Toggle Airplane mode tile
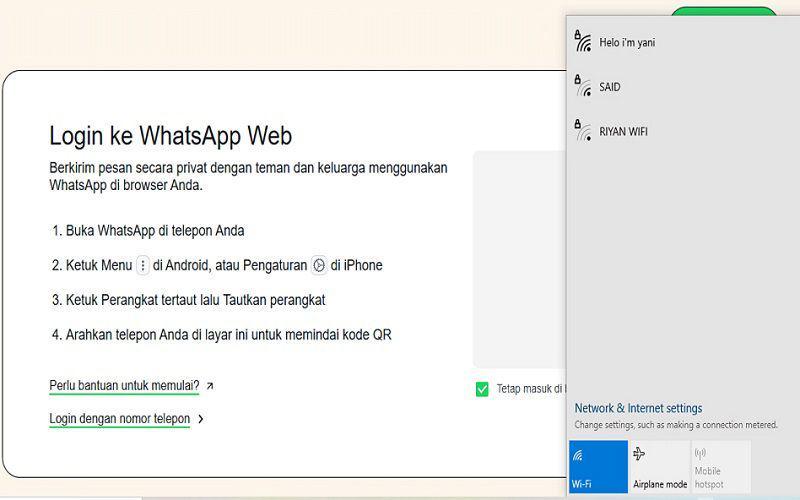The image size is (800, 500). 660,467
